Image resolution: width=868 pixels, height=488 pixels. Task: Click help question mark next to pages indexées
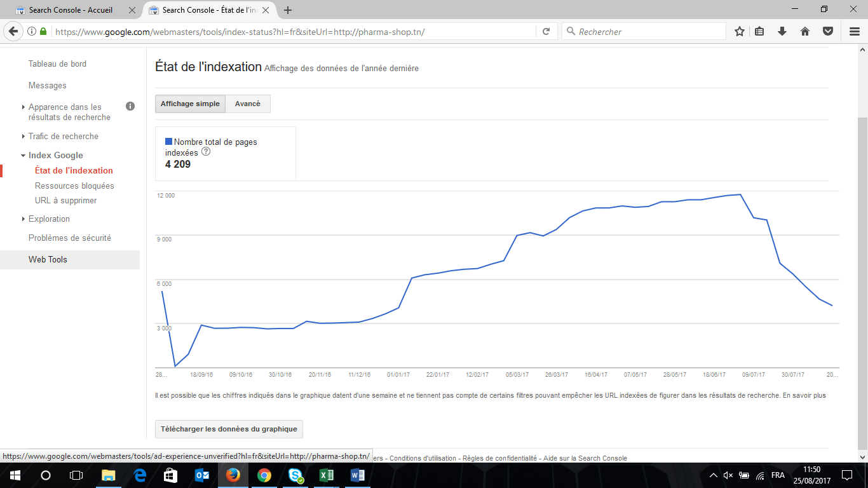tap(205, 152)
